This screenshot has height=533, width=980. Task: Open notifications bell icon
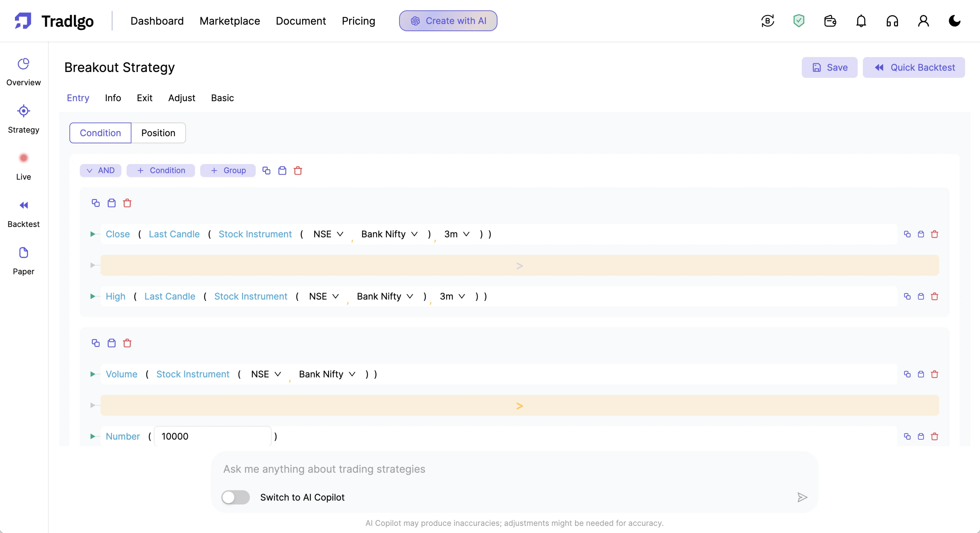click(861, 21)
